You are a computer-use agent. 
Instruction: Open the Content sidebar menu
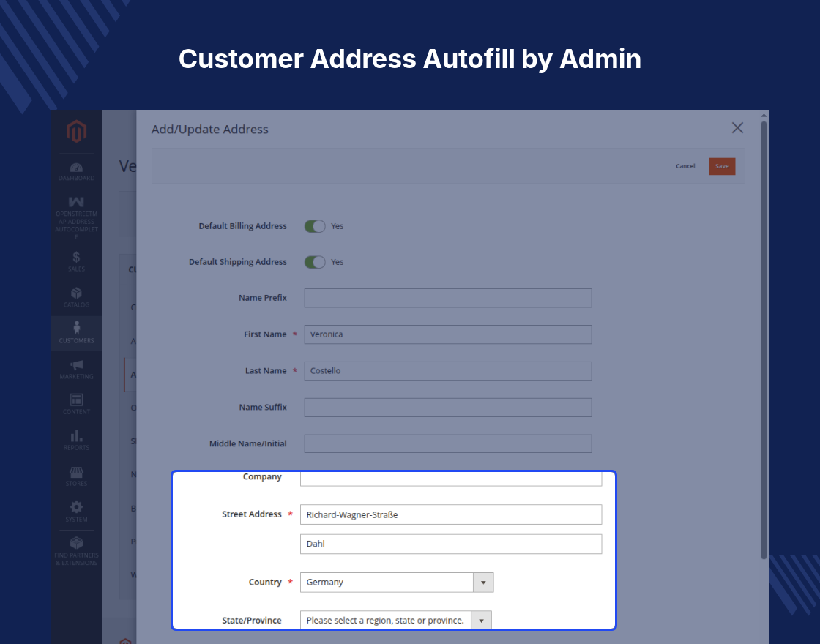tap(76, 404)
